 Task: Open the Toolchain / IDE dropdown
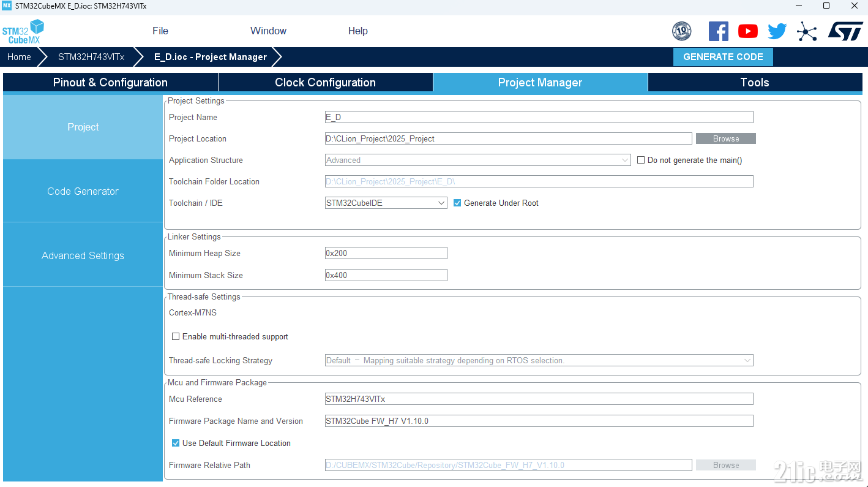386,203
